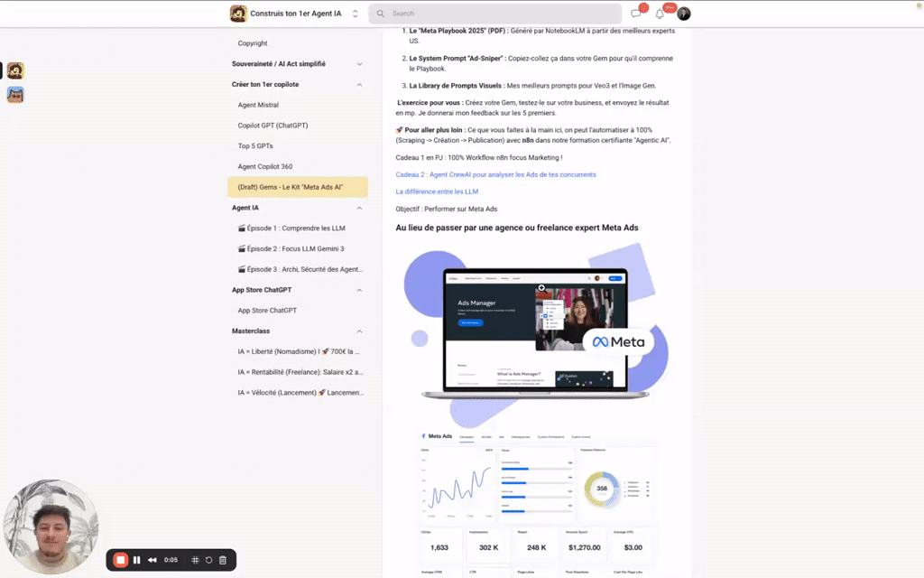The width and height of the screenshot is (924, 578).
Task: Rewind the recording
Action: [x=152, y=560]
